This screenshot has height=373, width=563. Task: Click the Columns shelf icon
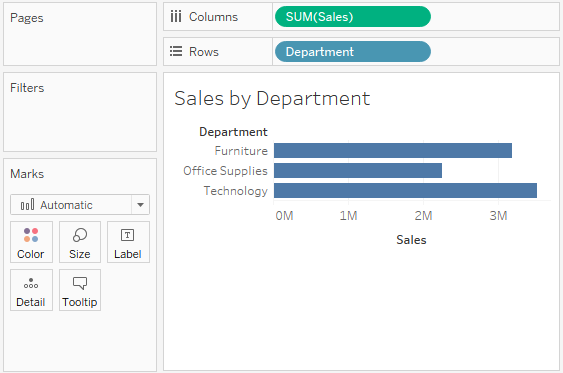click(176, 17)
